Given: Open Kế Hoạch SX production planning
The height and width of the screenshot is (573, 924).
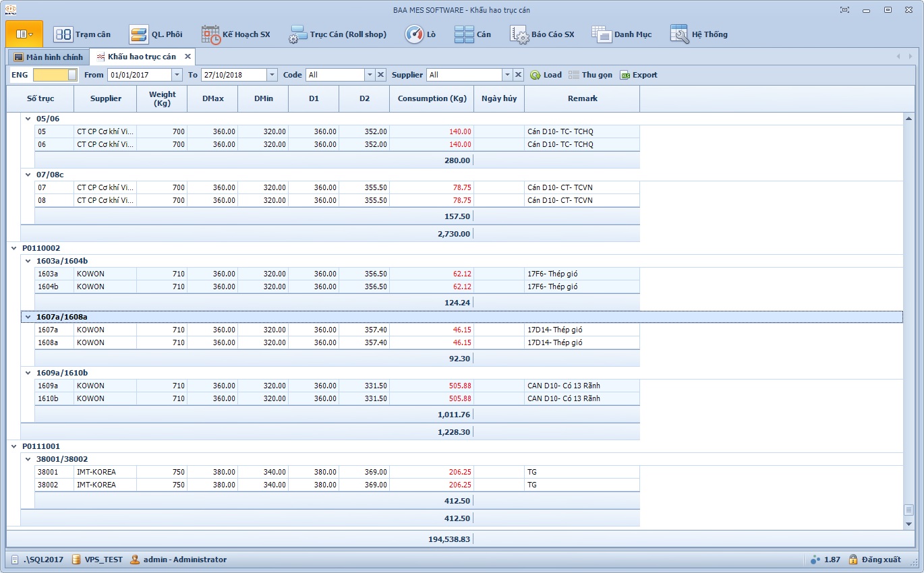Looking at the screenshot, I should click(x=236, y=34).
